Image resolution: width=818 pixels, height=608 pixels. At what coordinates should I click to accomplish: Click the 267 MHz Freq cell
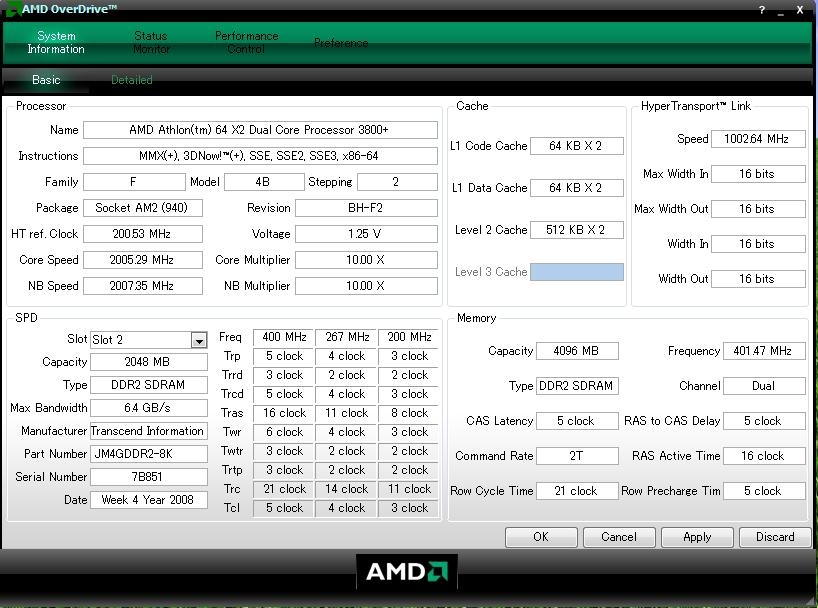click(x=346, y=337)
